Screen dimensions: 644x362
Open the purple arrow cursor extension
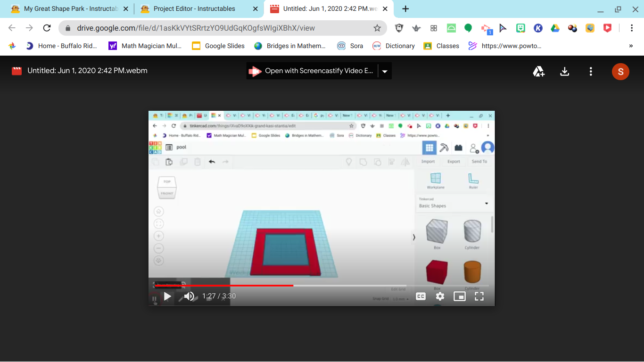503,28
